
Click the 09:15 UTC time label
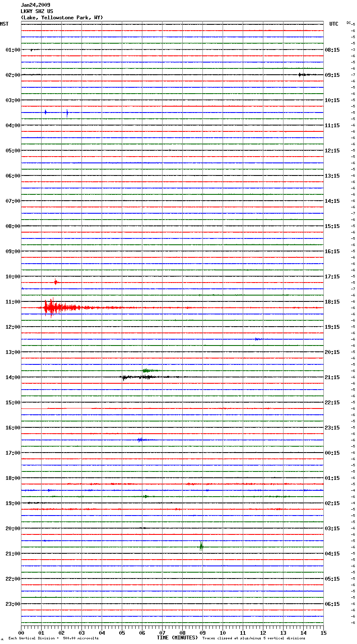pyautogui.click(x=332, y=75)
